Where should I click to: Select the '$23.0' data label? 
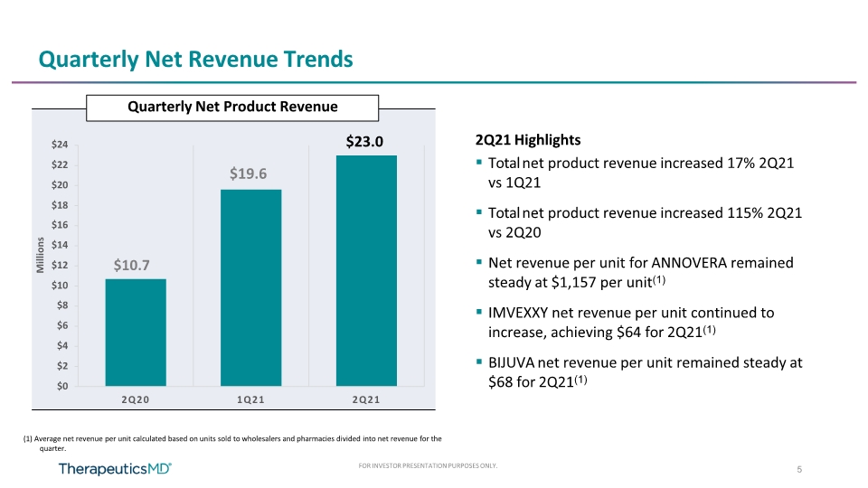click(364, 142)
